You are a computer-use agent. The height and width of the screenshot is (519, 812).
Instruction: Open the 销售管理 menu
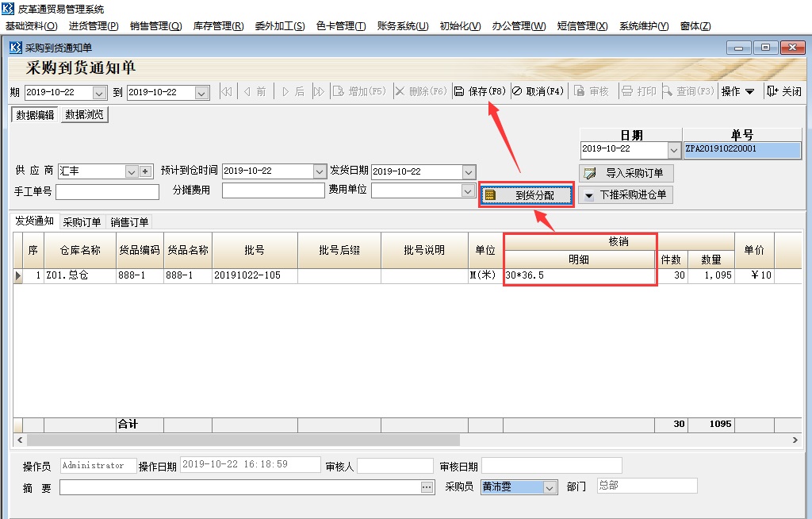coord(155,26)
